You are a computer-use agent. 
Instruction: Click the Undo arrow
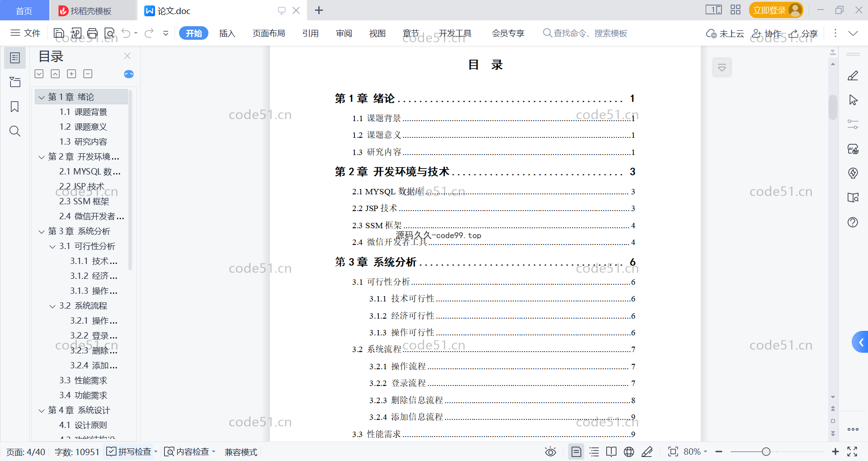click(126, 33)
